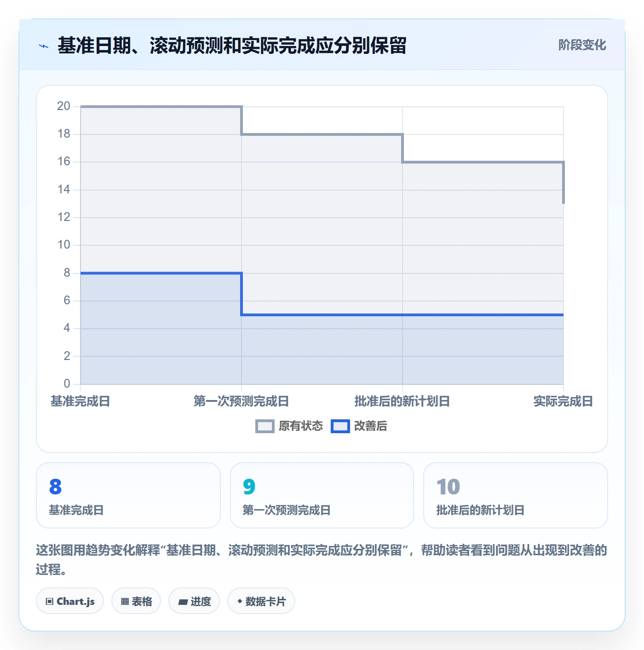Screen dimensions: 644x650
Task: Select the 进度 tag chip
Action: click(194, 601)
